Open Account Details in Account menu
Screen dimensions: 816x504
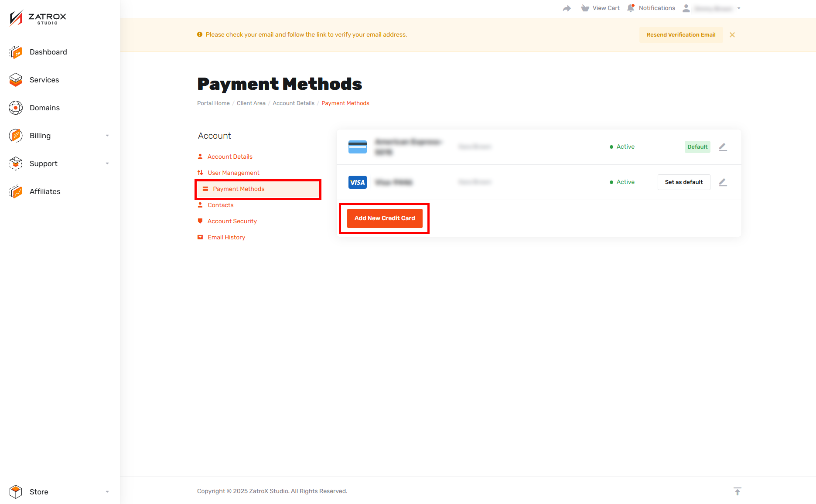click(x=230, y=157)
